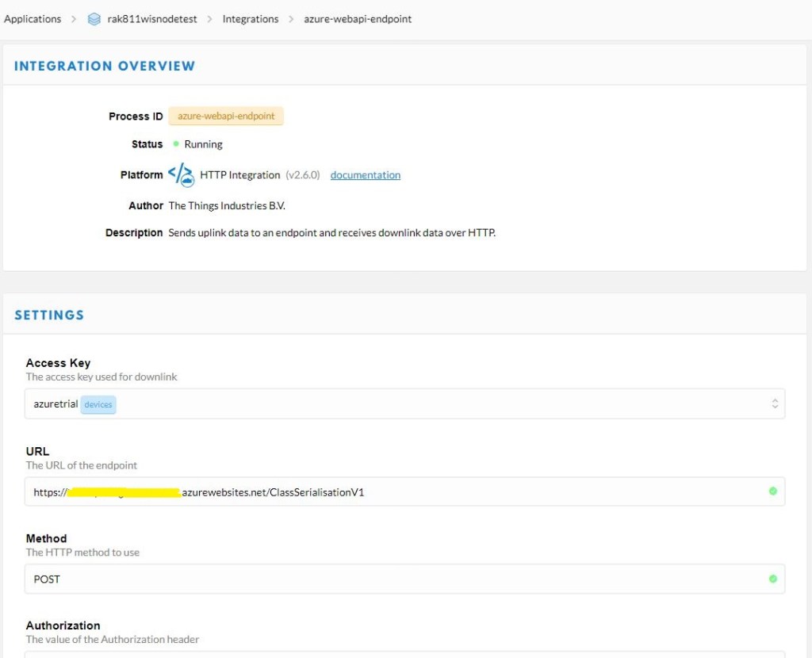Image resolution: width=812 pixels, height=658 pixels.
Task: Click the green validation dot in URL field
Action: pos(772,492)
